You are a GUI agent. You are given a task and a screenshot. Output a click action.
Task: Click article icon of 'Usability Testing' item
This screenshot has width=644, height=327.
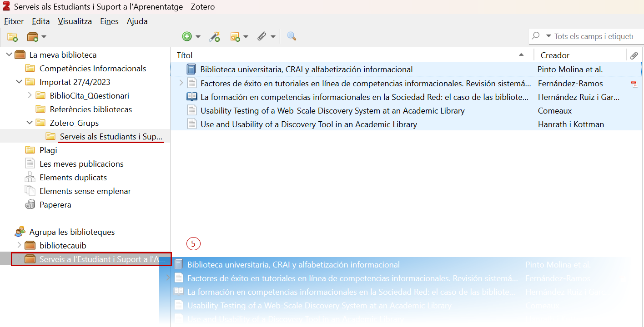(192, 110)
